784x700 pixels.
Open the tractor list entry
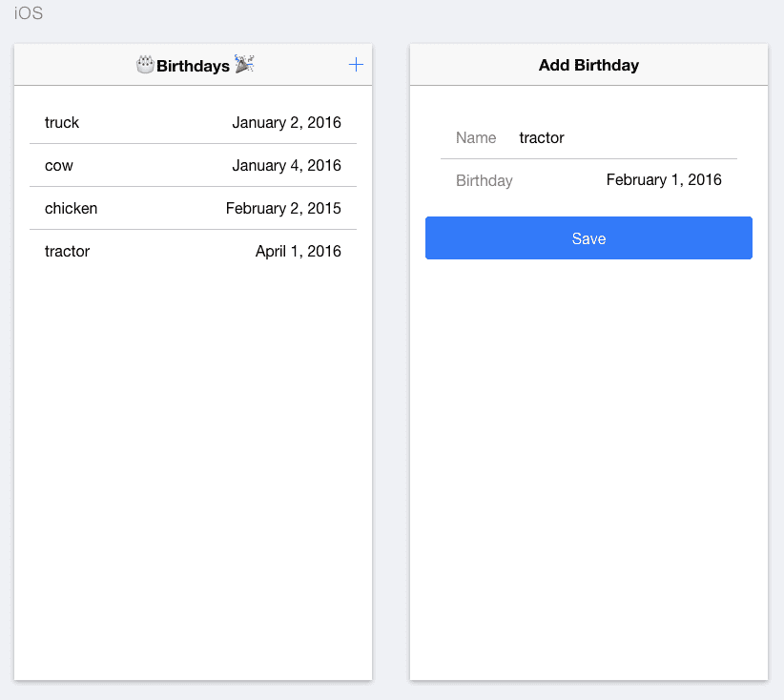coord(193,252)
